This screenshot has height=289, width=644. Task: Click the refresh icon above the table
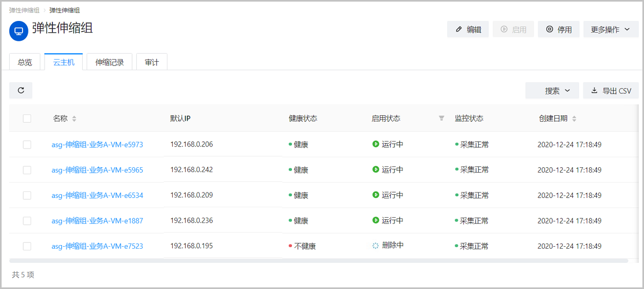pos(21,91)
